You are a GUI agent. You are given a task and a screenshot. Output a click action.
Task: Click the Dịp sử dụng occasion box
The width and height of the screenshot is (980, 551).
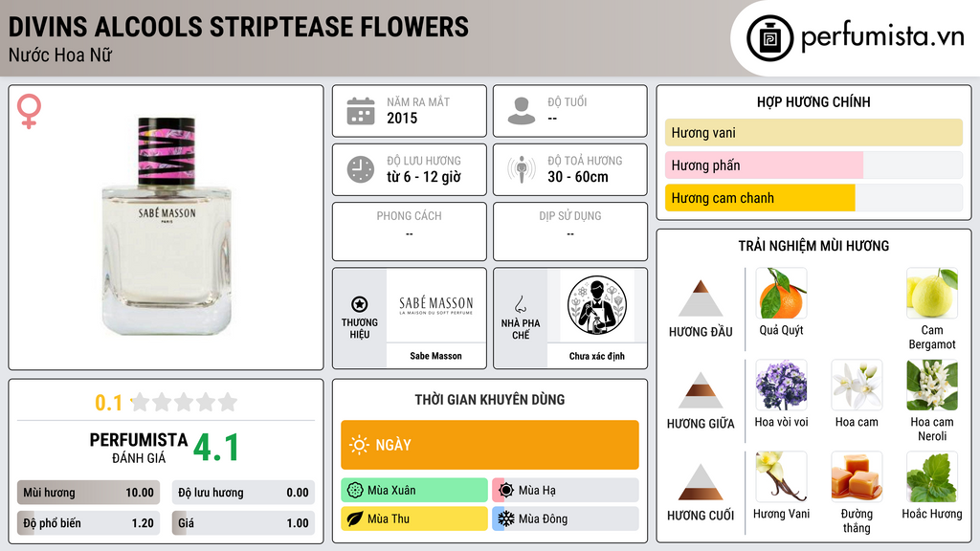tap(570, 231)
